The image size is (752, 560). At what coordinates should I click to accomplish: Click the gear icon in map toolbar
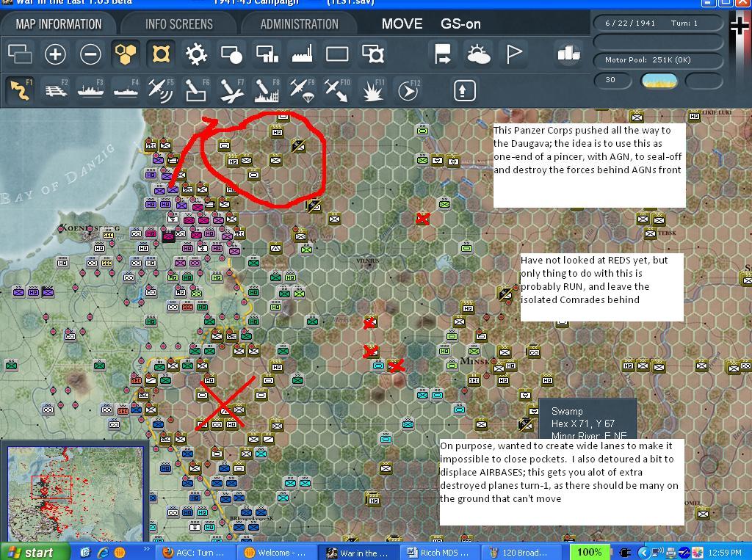point(197,54)
